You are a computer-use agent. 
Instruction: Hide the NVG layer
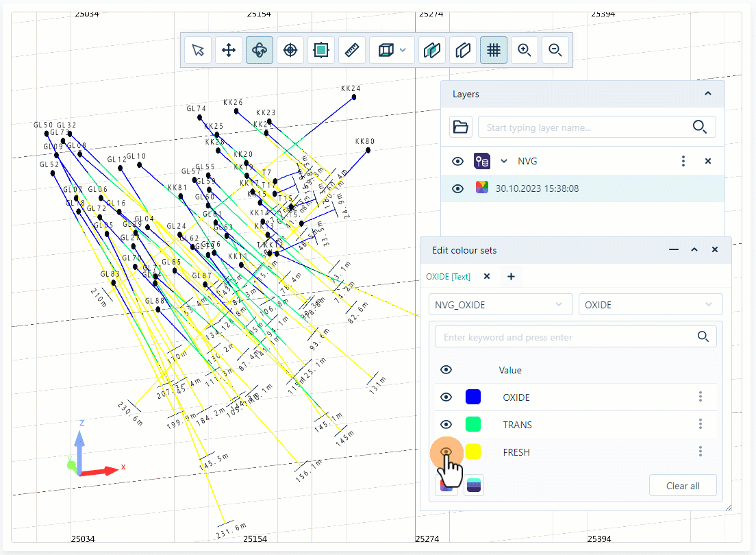tap(457, 161)
